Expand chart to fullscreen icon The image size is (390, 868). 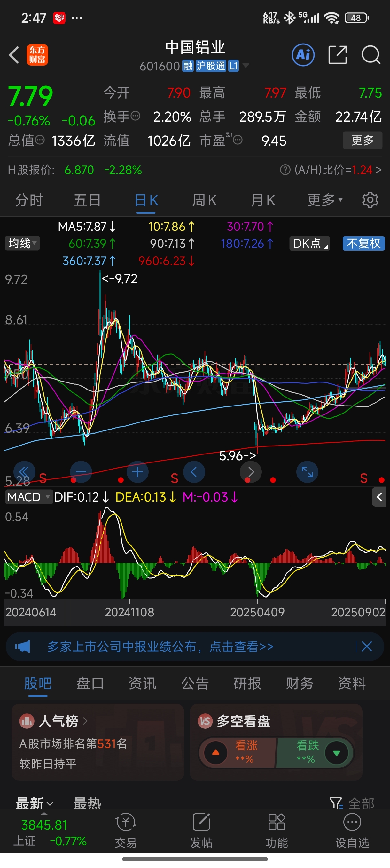point(307,472)
